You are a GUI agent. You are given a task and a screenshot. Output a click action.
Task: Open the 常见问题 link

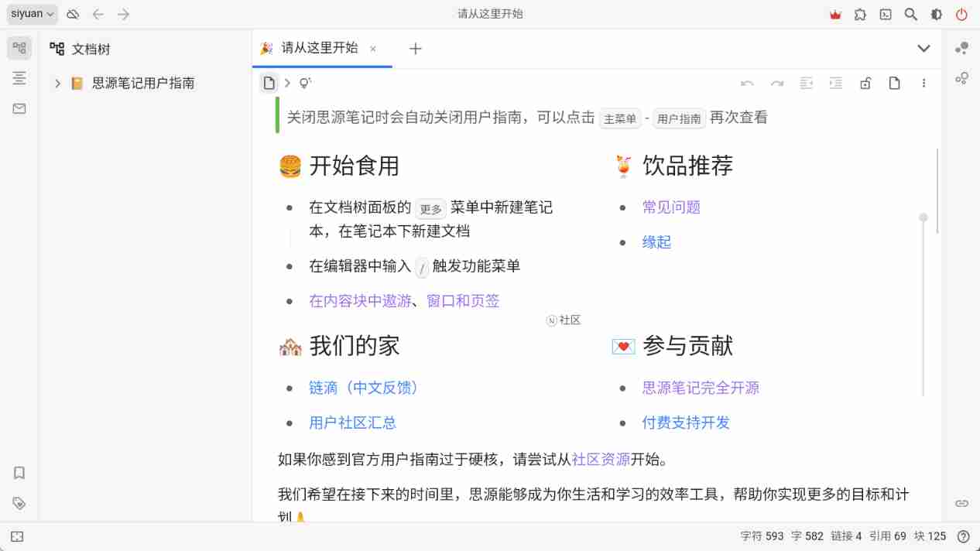[x=671, y=207]
